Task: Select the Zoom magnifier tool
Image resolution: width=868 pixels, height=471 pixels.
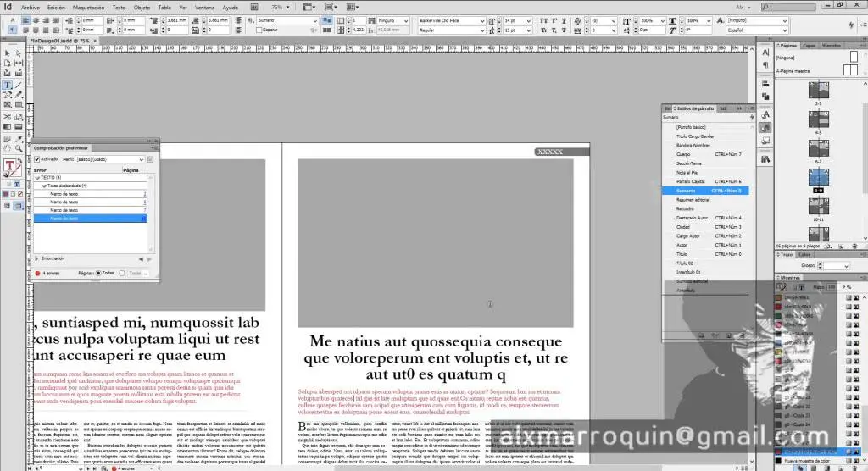Action: coord(19,148)
